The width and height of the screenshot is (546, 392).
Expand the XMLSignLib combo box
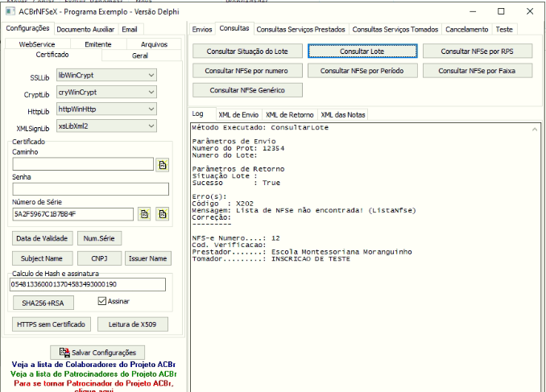tap(106, 126)
